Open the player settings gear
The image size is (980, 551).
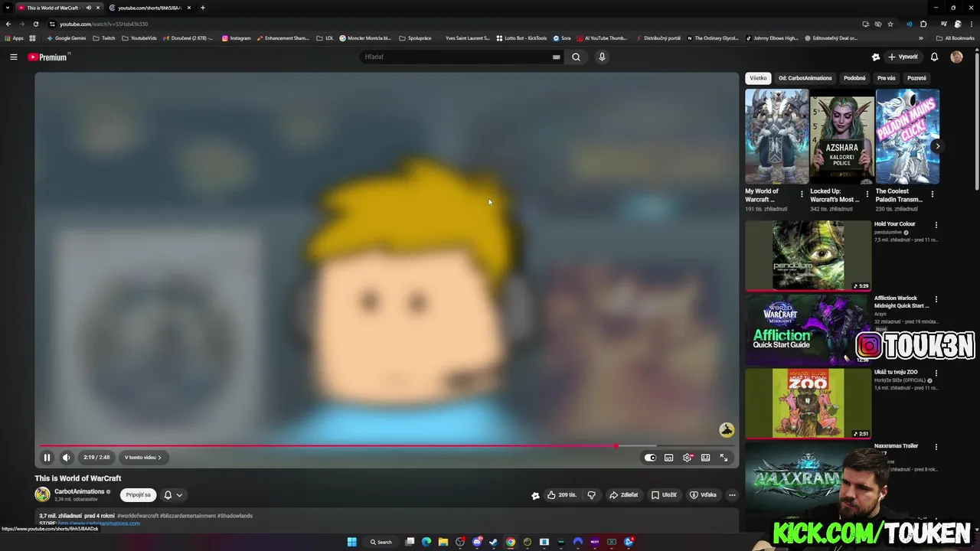click(x=688, y=458)
